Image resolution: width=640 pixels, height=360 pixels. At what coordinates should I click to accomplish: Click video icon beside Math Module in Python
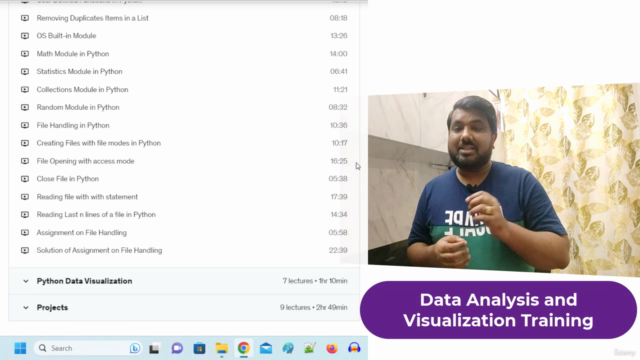point(25,54)
